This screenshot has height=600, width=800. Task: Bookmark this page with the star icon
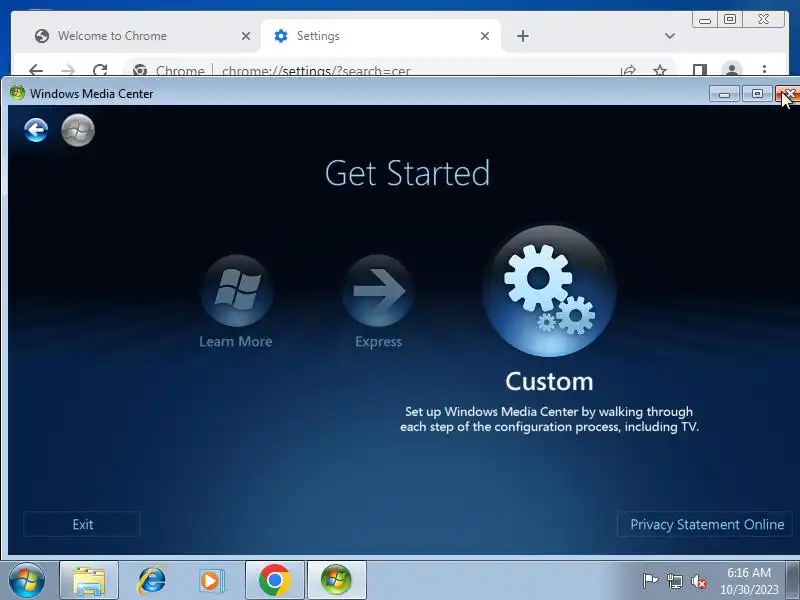[660, 70]
